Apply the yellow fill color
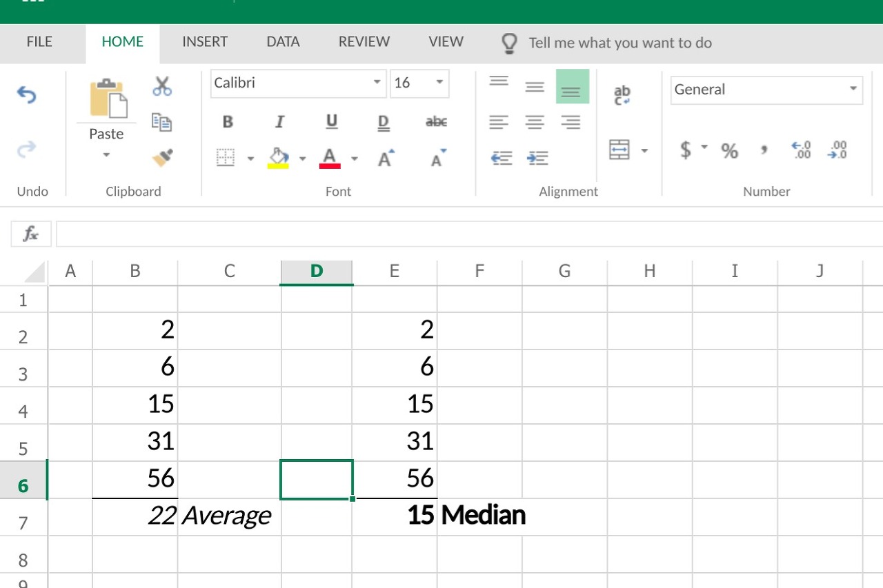883x588 pixels. coord(278,158)
